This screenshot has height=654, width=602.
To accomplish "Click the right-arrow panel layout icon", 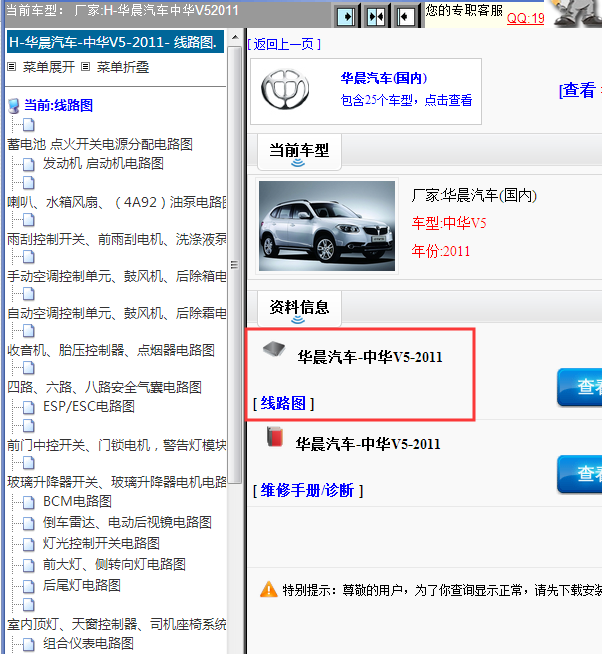I will 347,17.
